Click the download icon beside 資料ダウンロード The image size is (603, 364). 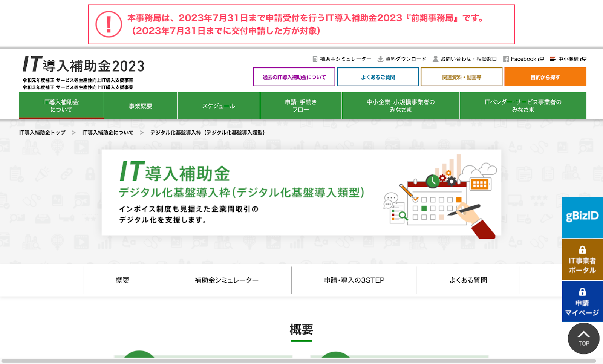380,59
